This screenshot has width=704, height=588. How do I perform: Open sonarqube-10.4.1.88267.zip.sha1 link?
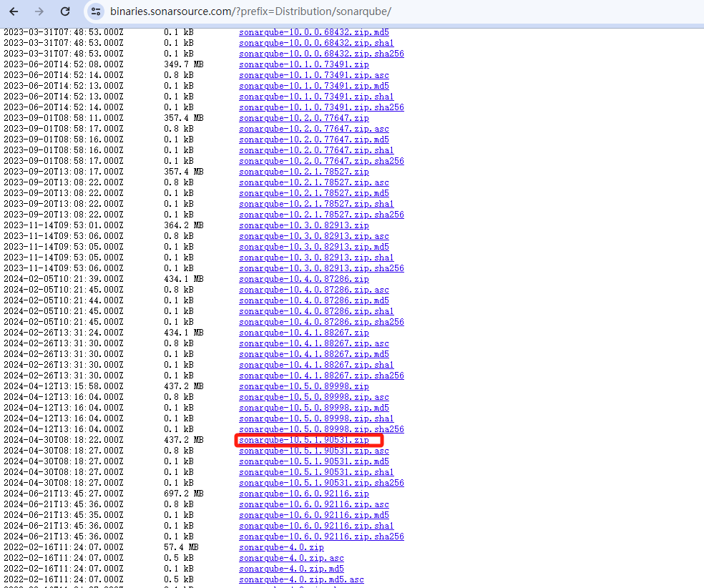tap(316, 365)
